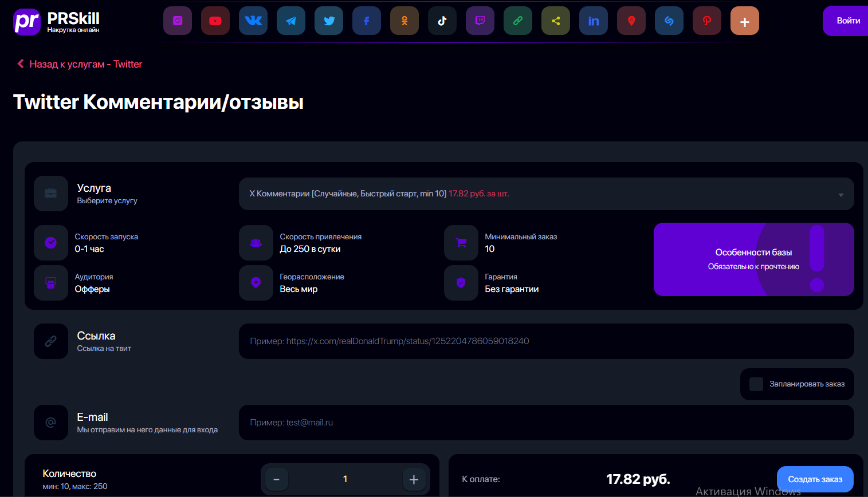Increase quantity with the plus button
868x497 pixels.
(x=414, y=479)
